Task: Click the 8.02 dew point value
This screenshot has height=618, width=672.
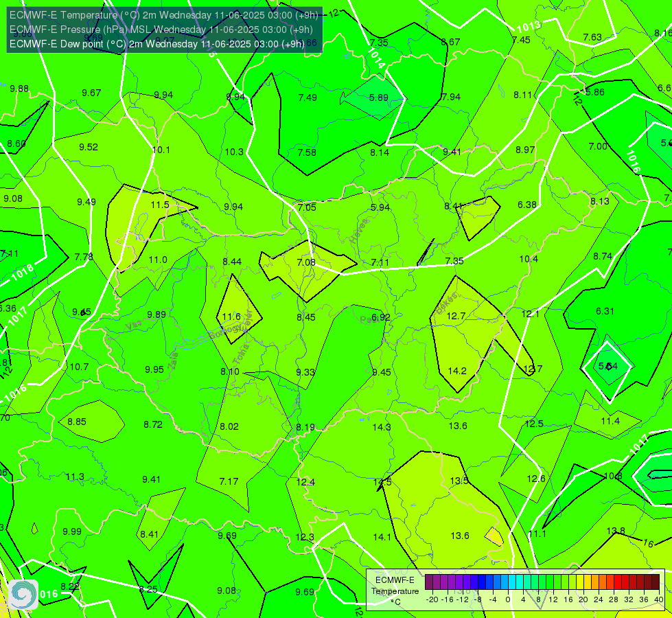Action: tap(229, 426)
